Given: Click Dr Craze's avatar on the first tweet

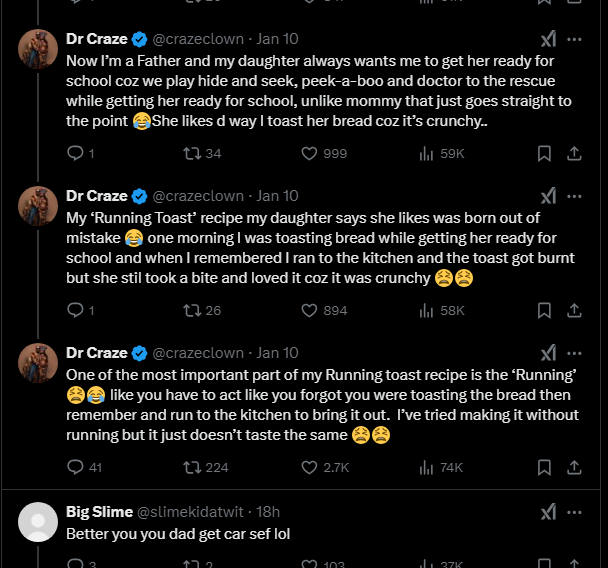Looking at the screenshot, I should [x=39, y=49].
